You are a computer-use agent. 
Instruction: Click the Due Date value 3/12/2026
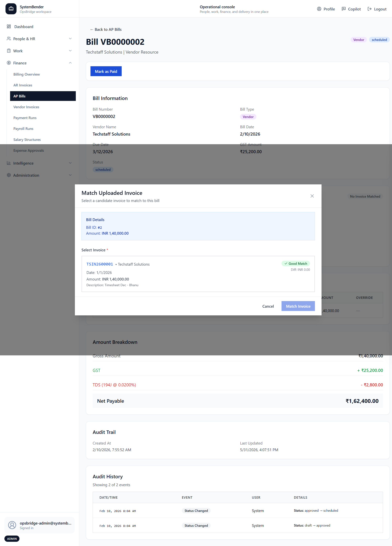point(103,152)
